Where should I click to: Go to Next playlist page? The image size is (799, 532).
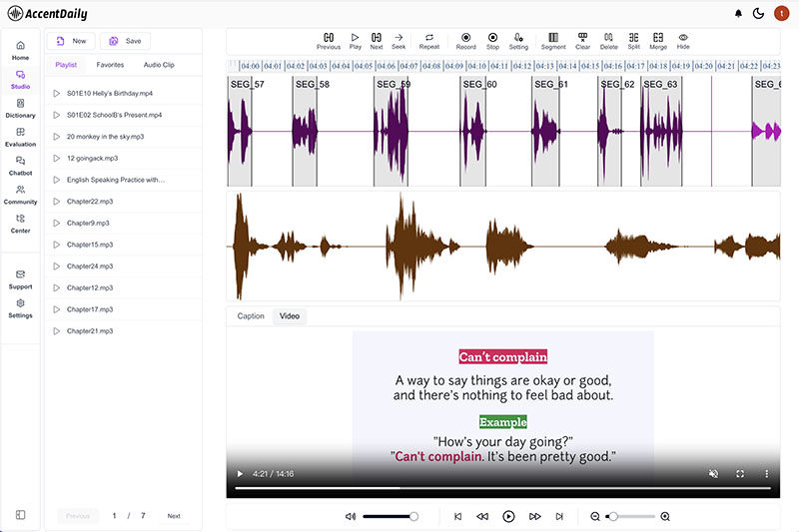click(x=174, y=516)
